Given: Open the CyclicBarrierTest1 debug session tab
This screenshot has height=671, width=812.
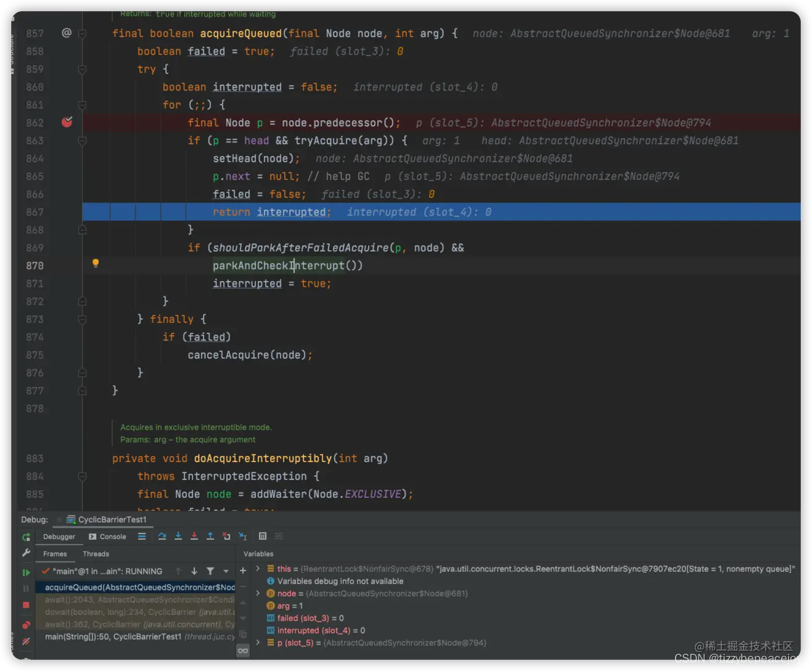Looking at the screenshot, I should click(106, 519).
